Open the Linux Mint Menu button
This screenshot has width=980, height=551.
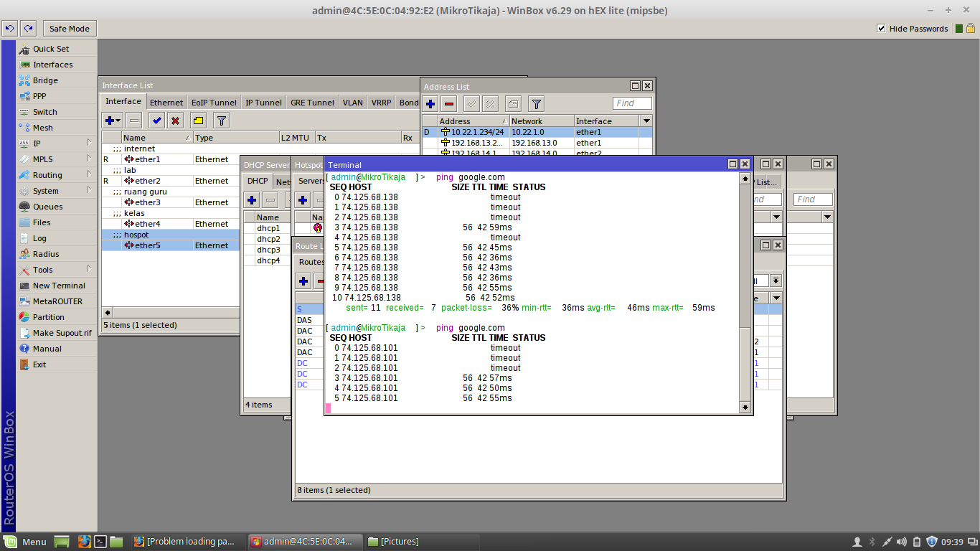click(x=27, y=542)
